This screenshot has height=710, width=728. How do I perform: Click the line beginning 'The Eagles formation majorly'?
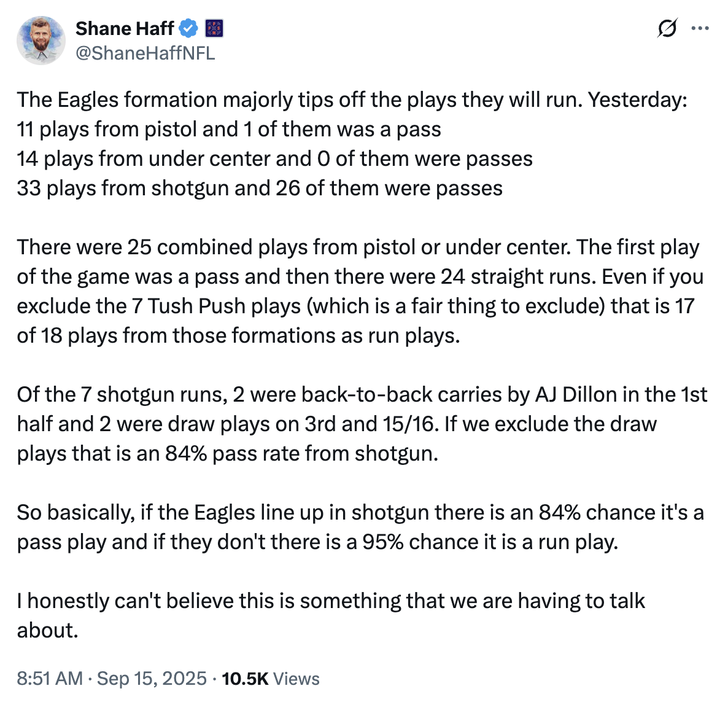pos(352,100)
